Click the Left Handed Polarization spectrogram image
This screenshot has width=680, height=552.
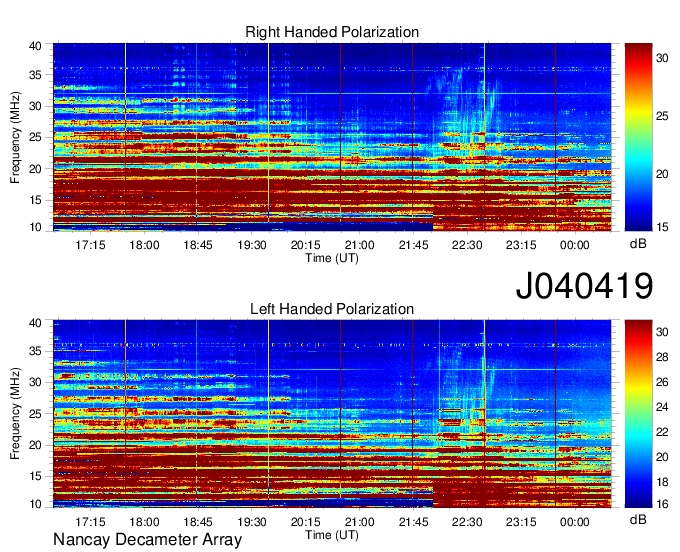332,414
